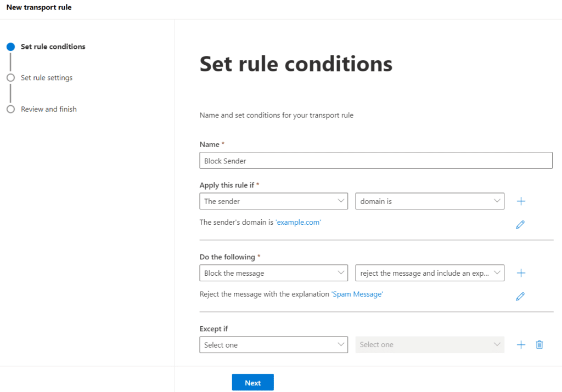Go to 'Review and finish' step
562x392 pixels.
pyautogui.click(x=48, y=109)
